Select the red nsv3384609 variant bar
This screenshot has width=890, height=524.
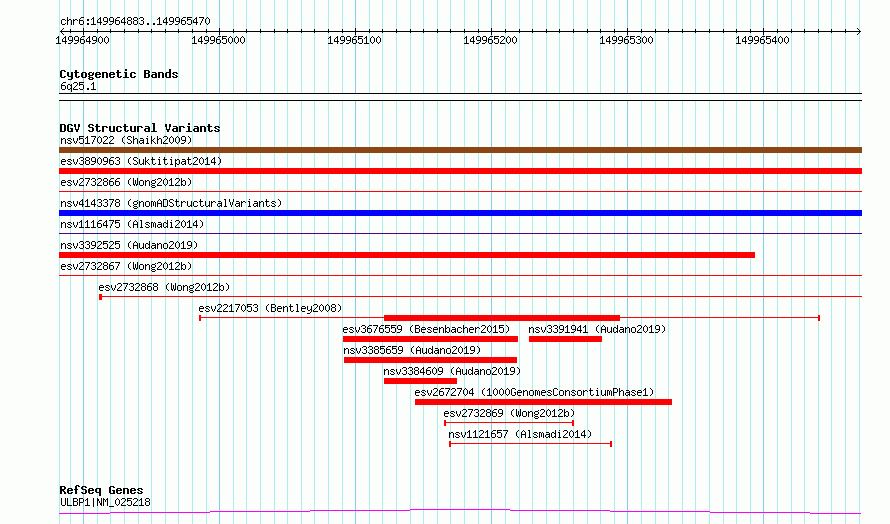(420, 381)
